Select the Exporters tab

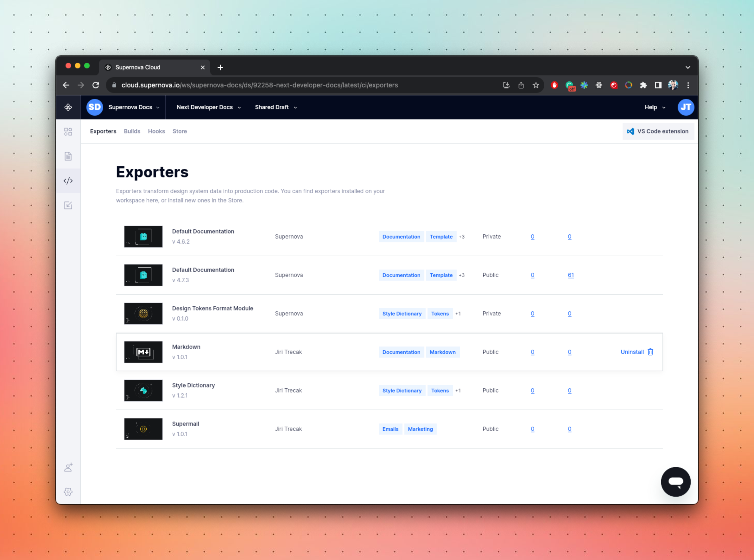(x=103, y=131)
